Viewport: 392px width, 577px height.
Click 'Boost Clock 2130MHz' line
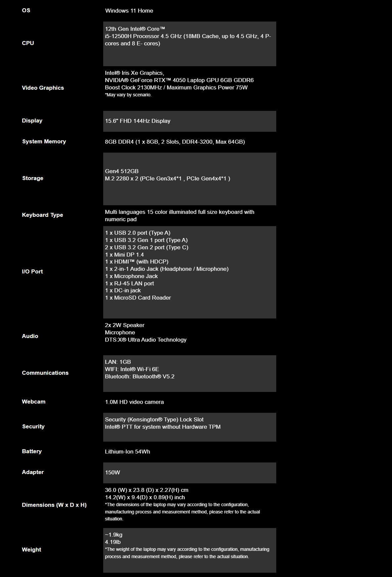coord(176,87)
